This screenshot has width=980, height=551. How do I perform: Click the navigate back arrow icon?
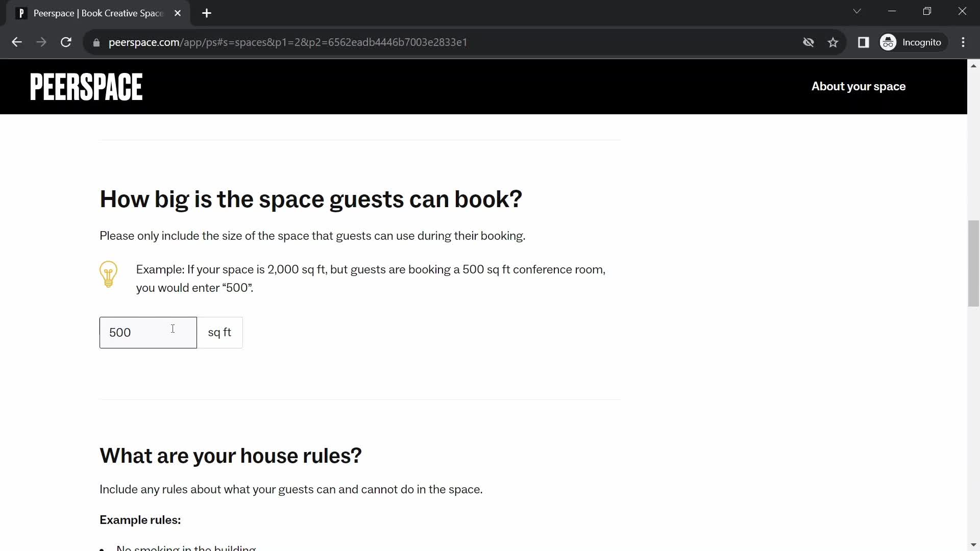[x=16, y=42]
